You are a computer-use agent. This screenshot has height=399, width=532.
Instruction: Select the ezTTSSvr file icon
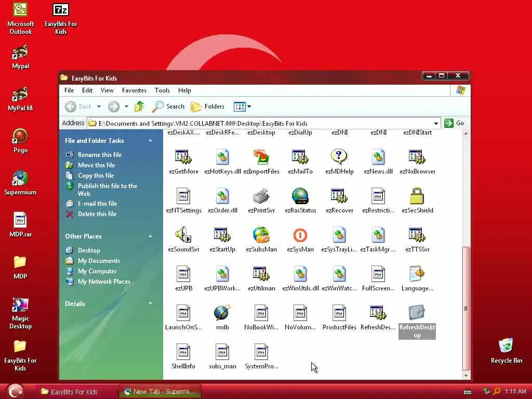click(x=417, y=235)
